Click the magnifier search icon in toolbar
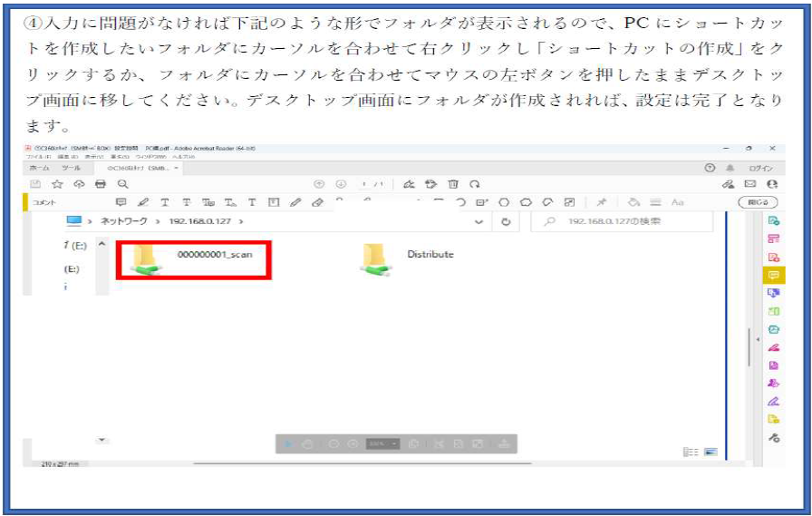Image resolution: width=812 pixels, height=516 pixels. tap(122, 184)
